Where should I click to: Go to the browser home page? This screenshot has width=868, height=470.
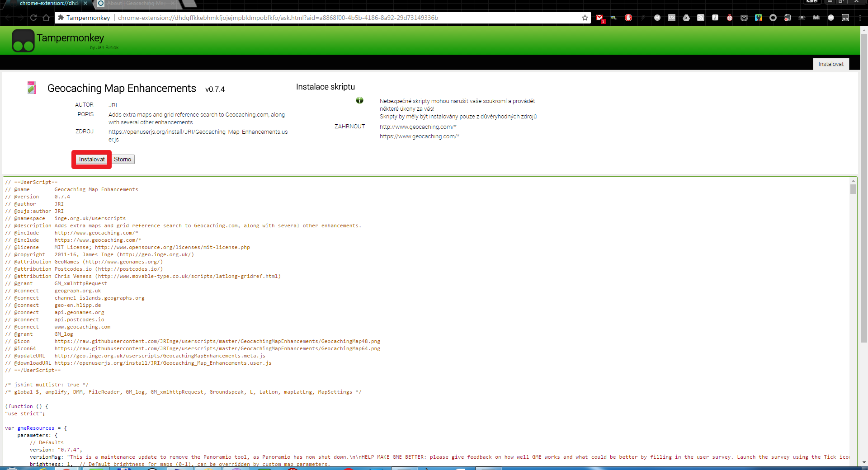46,18
